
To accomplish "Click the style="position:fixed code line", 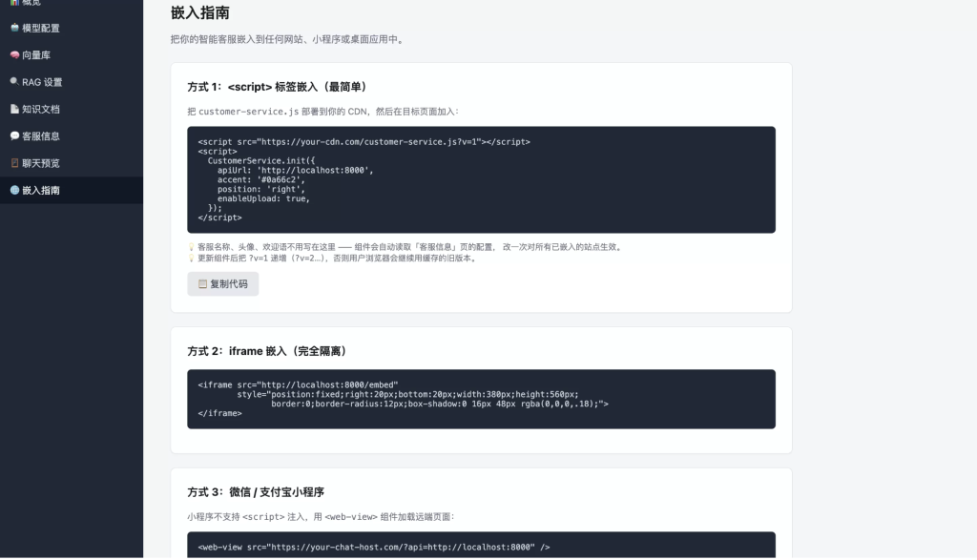I will (x=407, y=394).
